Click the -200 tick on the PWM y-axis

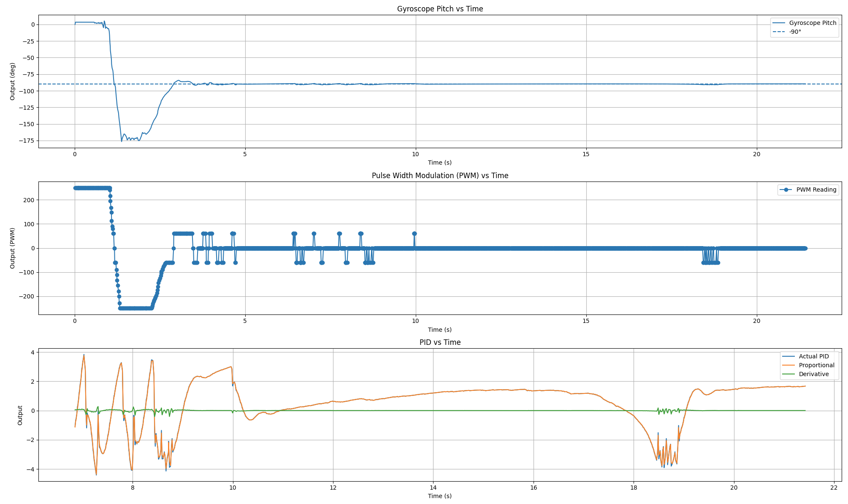coord(27,296)
